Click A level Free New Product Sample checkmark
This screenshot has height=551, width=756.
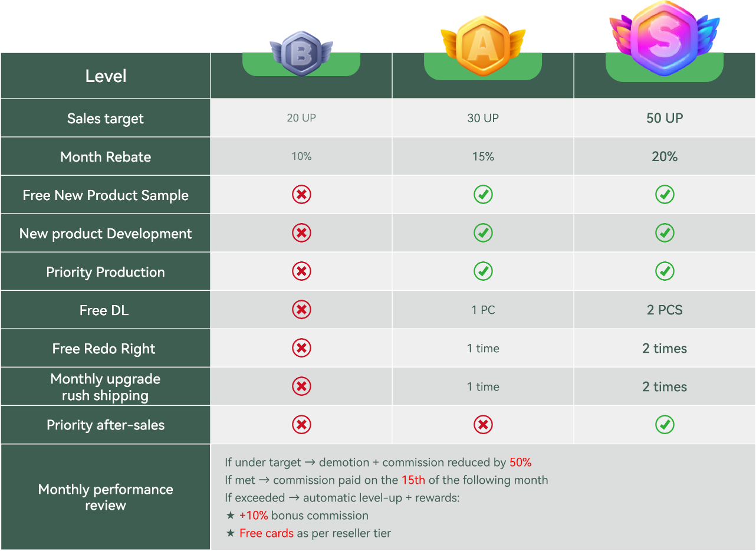click(483, 195)
